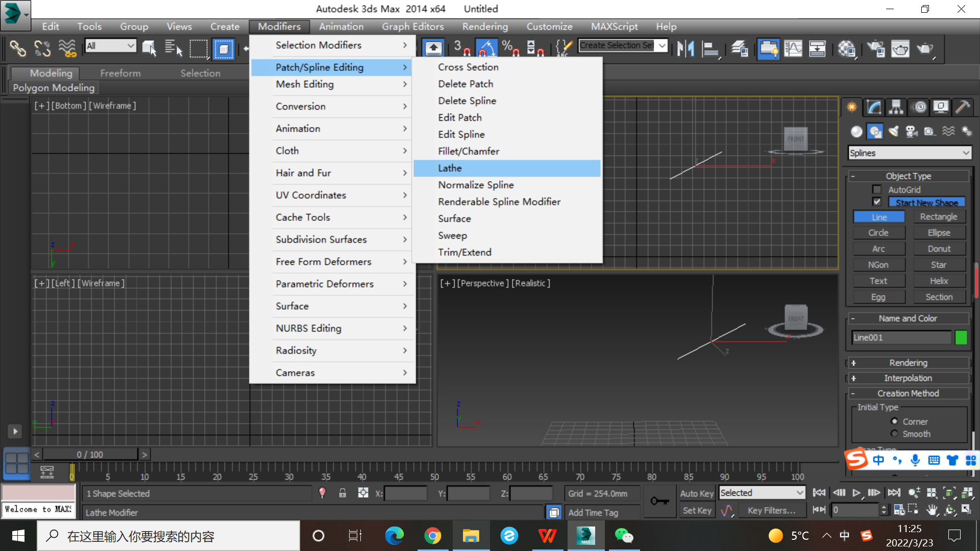Open Render Setup with the teapot icon

[x=877, y=49]
